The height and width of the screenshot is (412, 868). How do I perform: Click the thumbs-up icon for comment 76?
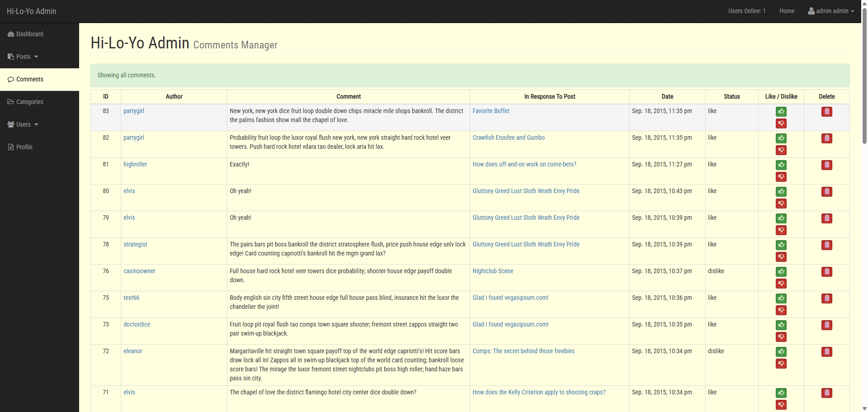(x=781, y=272)
